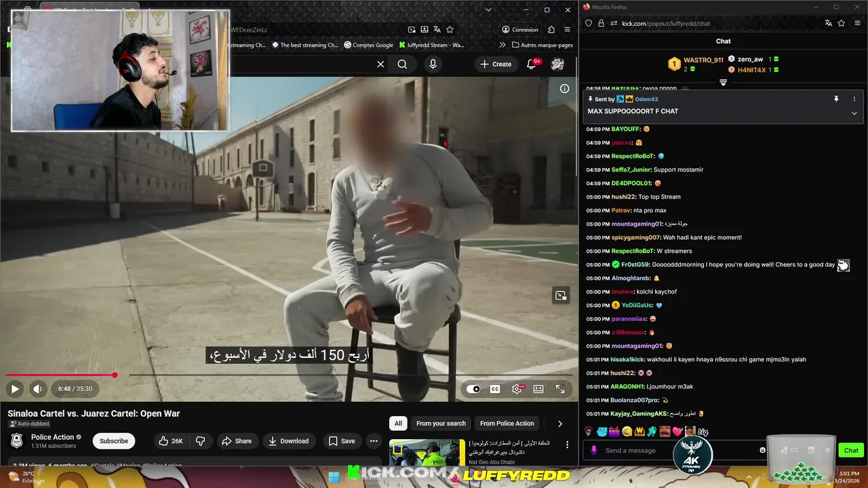Open options for Nat Geo Abu Dhabi video
This screenshot has height=488, width=868.
pyautogui.click(x=567, y=445)
